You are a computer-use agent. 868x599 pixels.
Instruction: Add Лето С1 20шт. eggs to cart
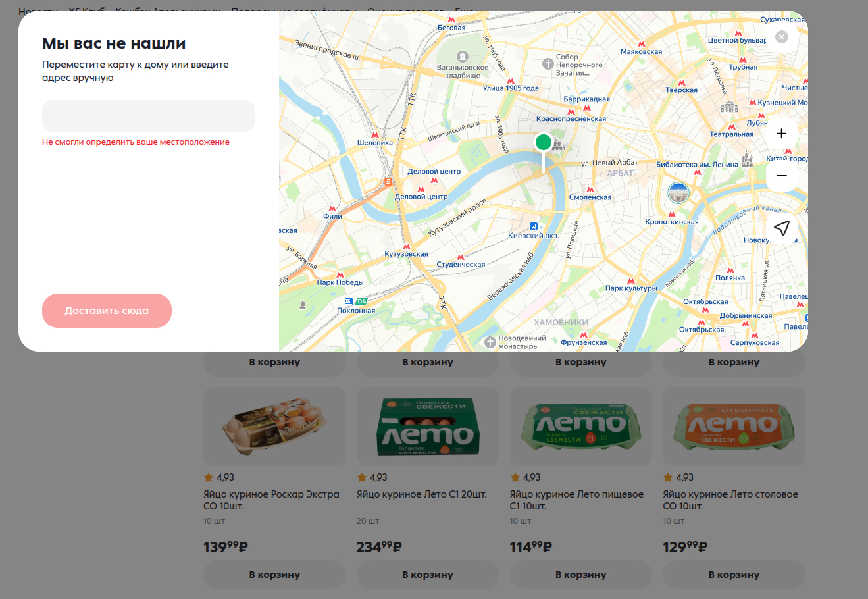coord(428,575)
